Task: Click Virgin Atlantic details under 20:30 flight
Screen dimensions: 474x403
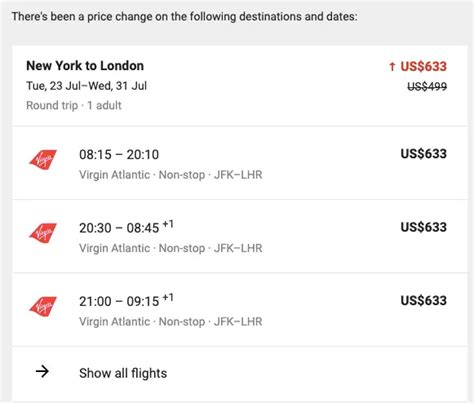Action: tap(171, 248)
